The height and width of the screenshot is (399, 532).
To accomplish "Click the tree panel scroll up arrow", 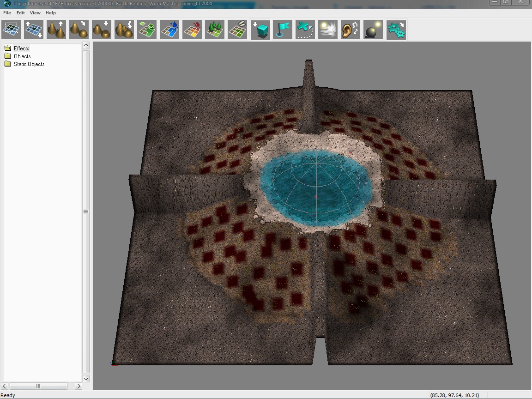I will click(x=86, y=45).
